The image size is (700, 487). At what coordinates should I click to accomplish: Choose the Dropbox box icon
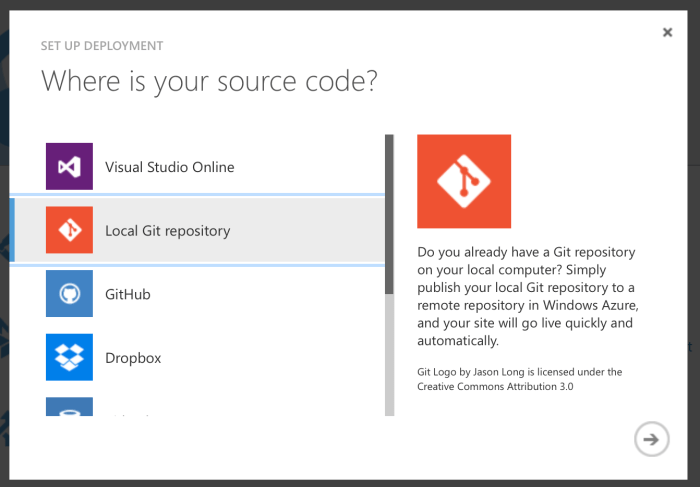coord(69,357)
